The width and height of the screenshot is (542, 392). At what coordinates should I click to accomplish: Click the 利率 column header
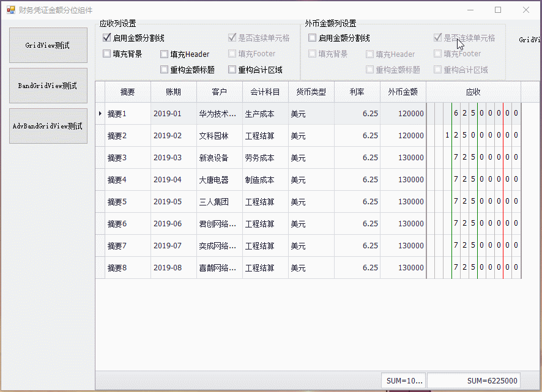[357, 92]
